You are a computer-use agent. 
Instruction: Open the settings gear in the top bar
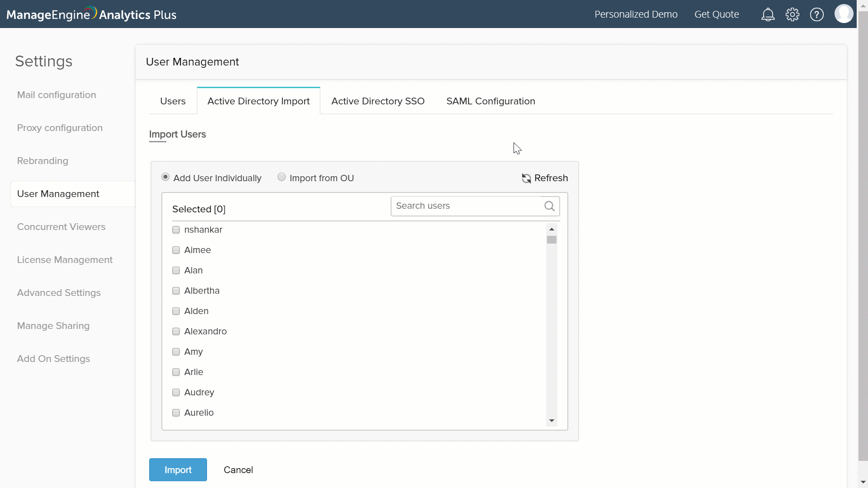(793, 14)
